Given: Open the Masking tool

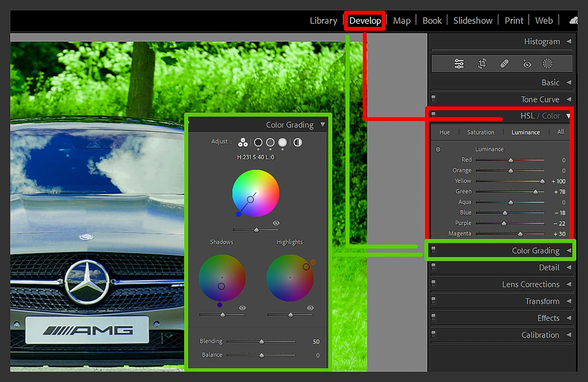Looking at the screenshot, I should [x=548, y=64].
